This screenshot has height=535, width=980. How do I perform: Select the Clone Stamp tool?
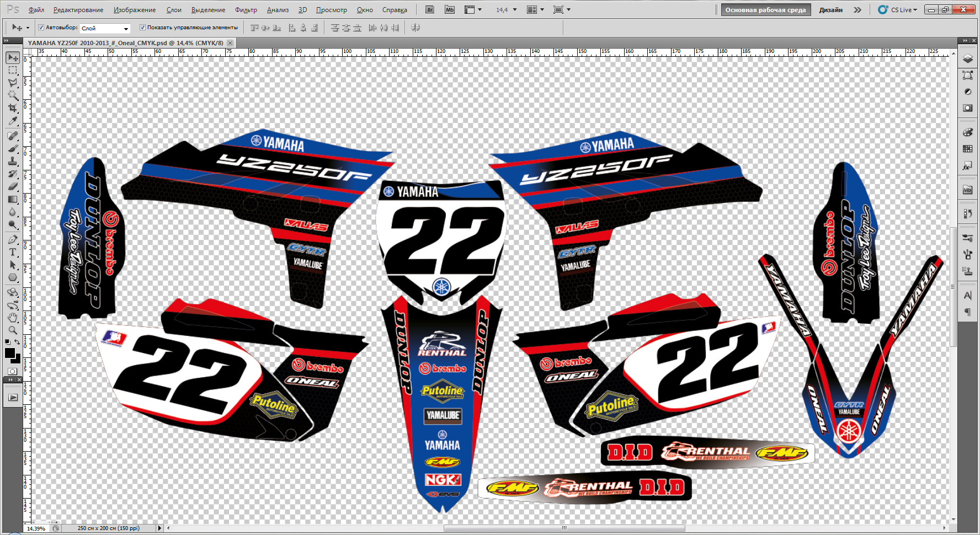point(13,161)
